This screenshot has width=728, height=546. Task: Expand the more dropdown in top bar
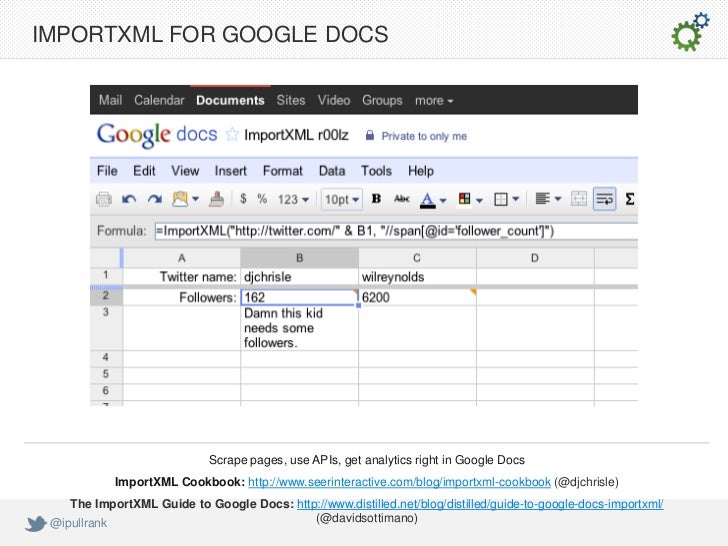434,100
